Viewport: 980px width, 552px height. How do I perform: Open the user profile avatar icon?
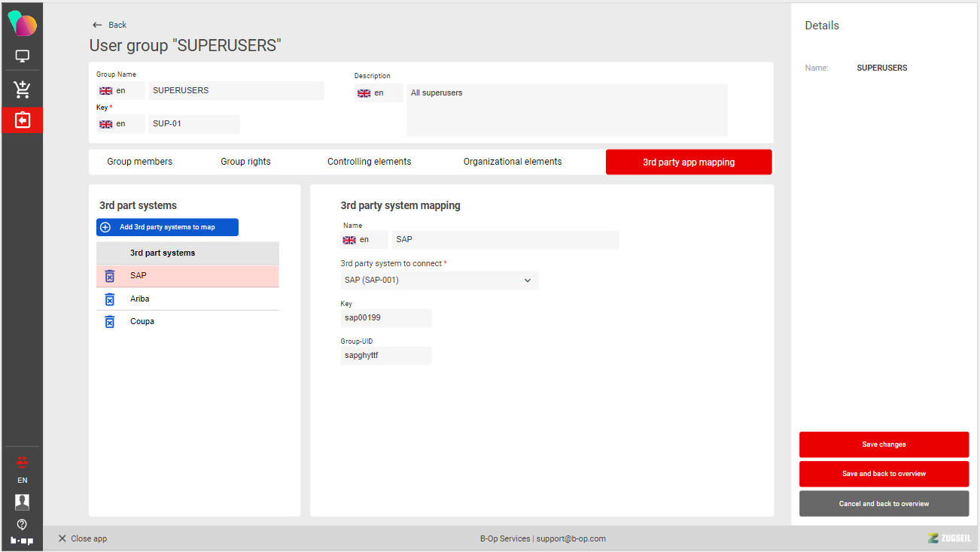(x=22, y=502)
